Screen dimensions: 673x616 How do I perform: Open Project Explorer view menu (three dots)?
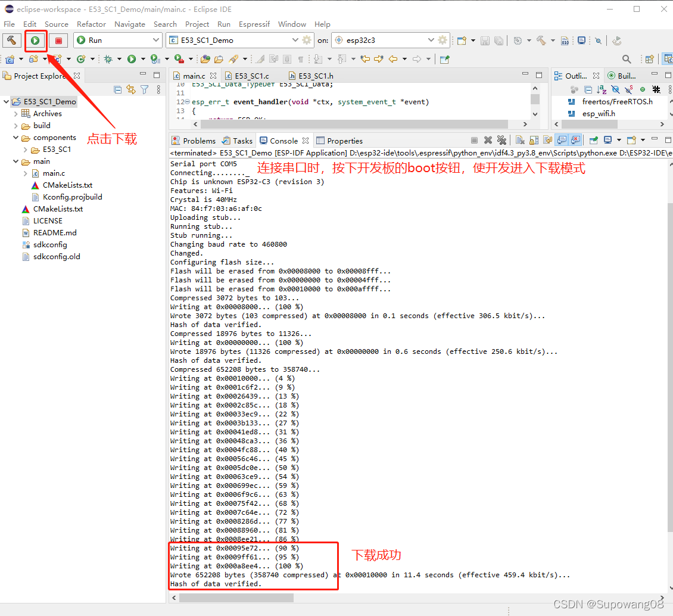(x=158, y=89)
